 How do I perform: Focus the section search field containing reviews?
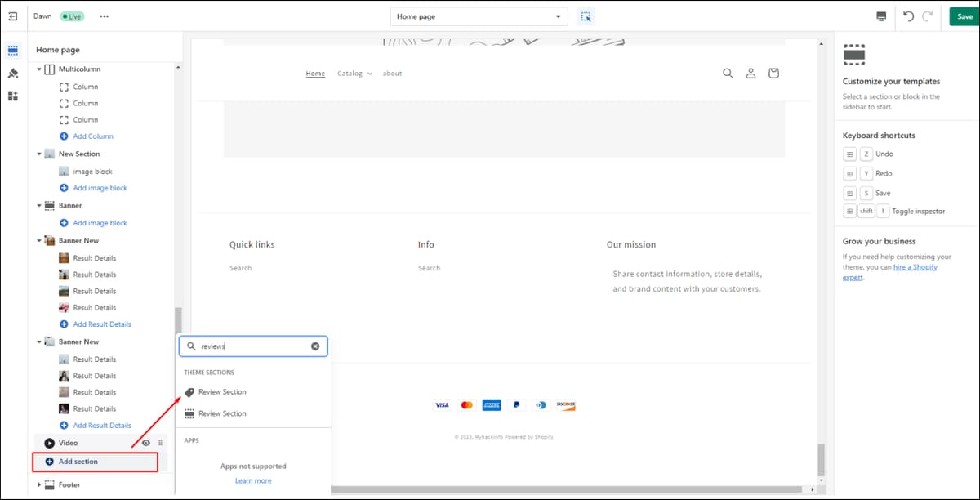pos(253,346)
